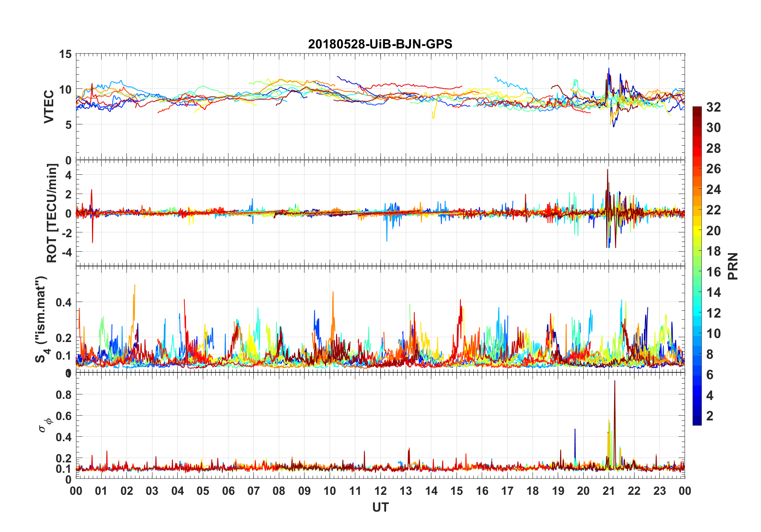Select colorbar tick value 24

point(713,189)
